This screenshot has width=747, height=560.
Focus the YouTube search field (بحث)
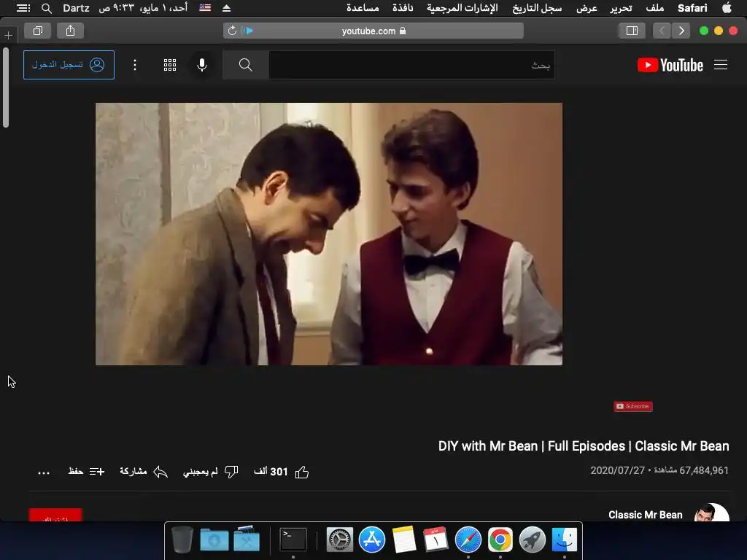click(x=411, y=65)
